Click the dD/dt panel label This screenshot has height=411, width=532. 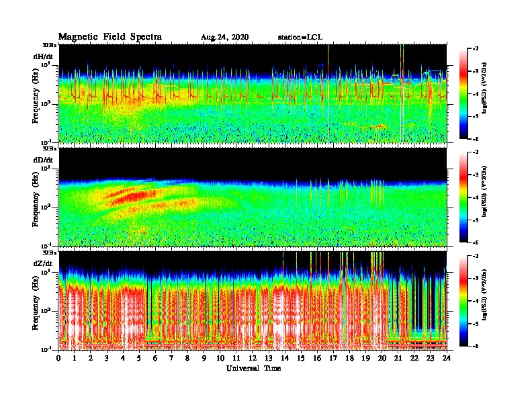tap(43, 160)
